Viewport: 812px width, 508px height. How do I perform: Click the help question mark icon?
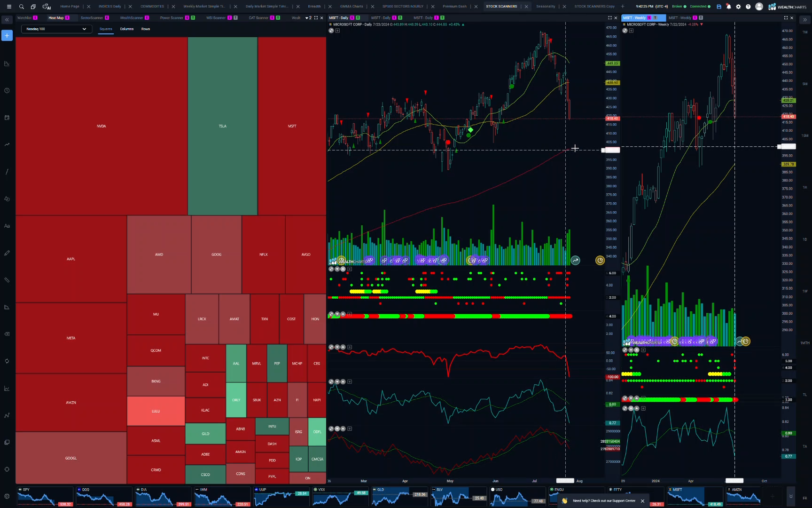coord(748,7)
